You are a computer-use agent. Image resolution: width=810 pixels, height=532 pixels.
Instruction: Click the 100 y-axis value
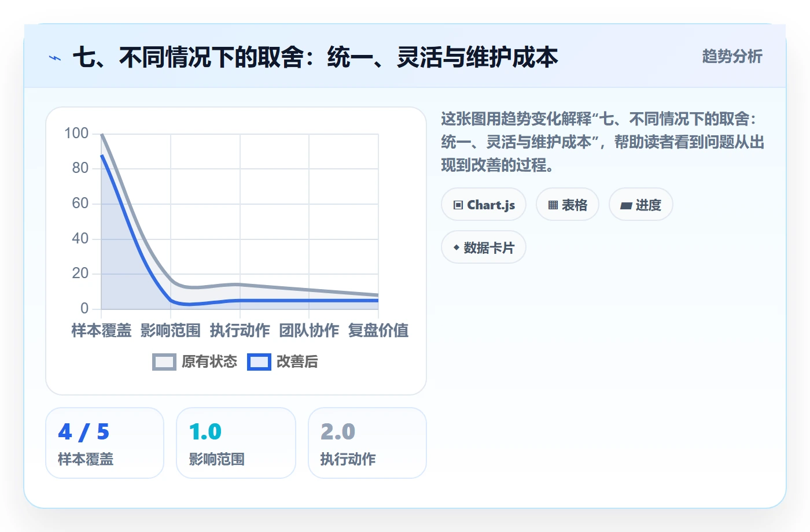76,134
